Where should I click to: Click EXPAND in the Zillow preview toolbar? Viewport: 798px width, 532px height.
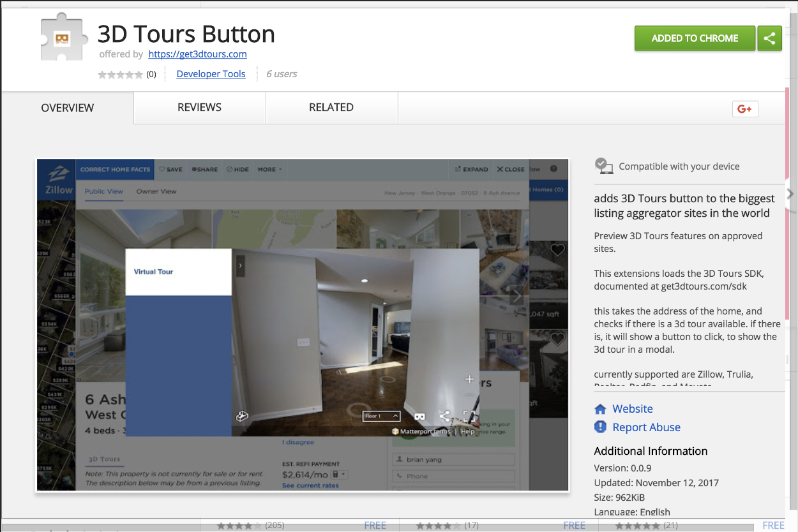click(x=471, y=170)
